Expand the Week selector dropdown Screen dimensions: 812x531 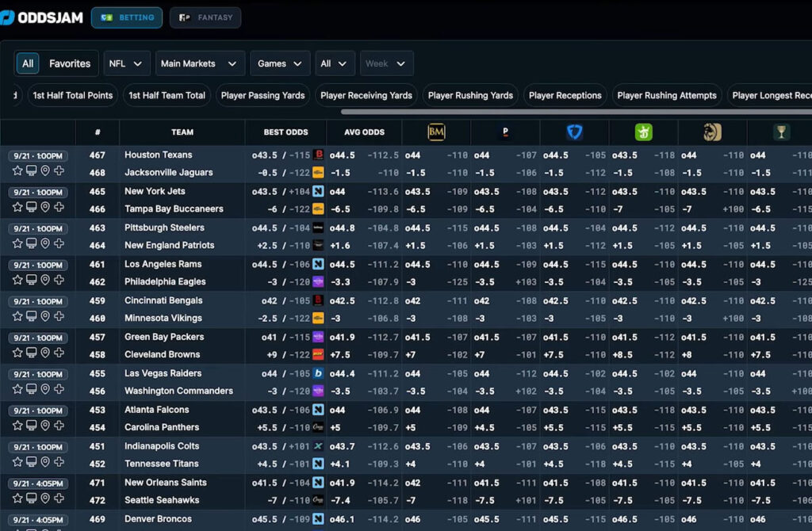(386, 63)
